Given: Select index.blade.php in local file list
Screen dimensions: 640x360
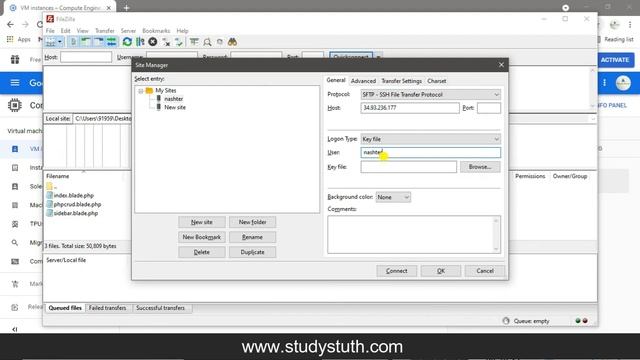Looking at the screenshot, I should 73,196.
